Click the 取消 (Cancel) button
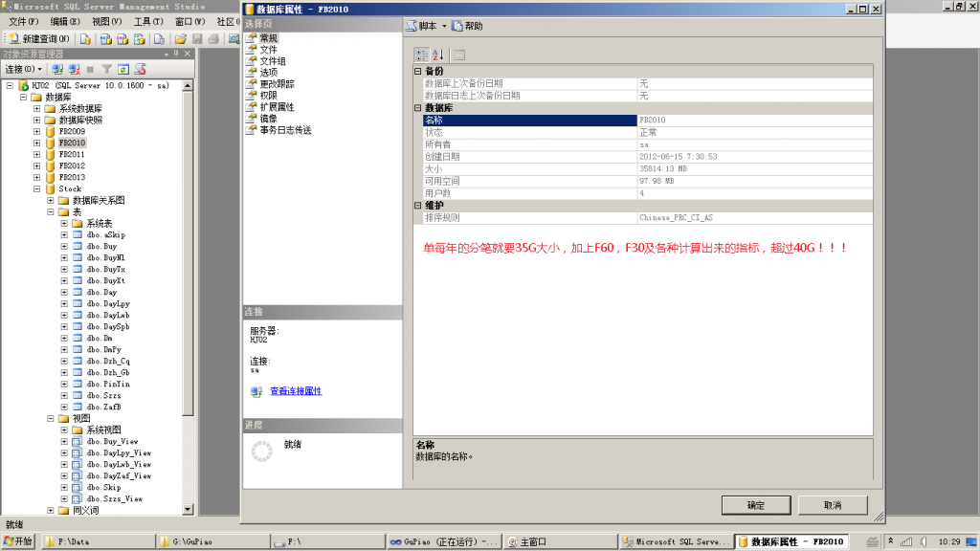 tap(833, 505)
